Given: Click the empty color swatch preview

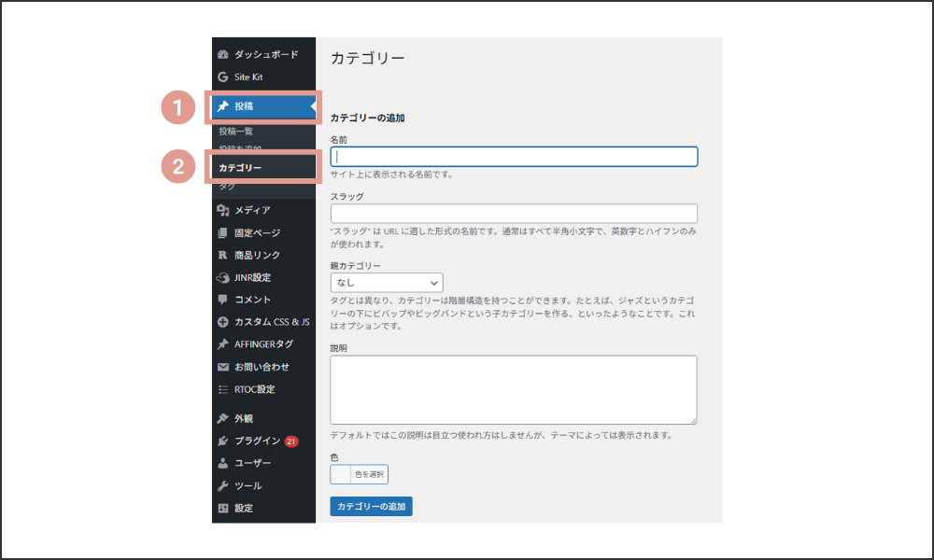Looking at the screenshot, I should pos(341,474).
